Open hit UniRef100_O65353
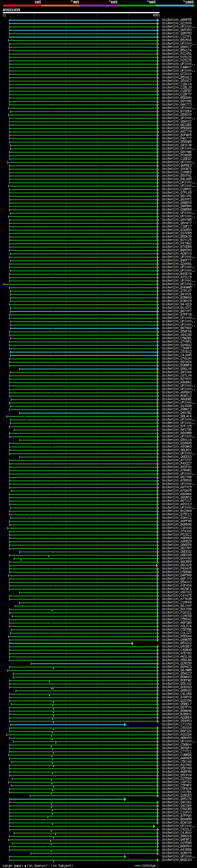The image size is (197, 868). (x=177, y=30)
